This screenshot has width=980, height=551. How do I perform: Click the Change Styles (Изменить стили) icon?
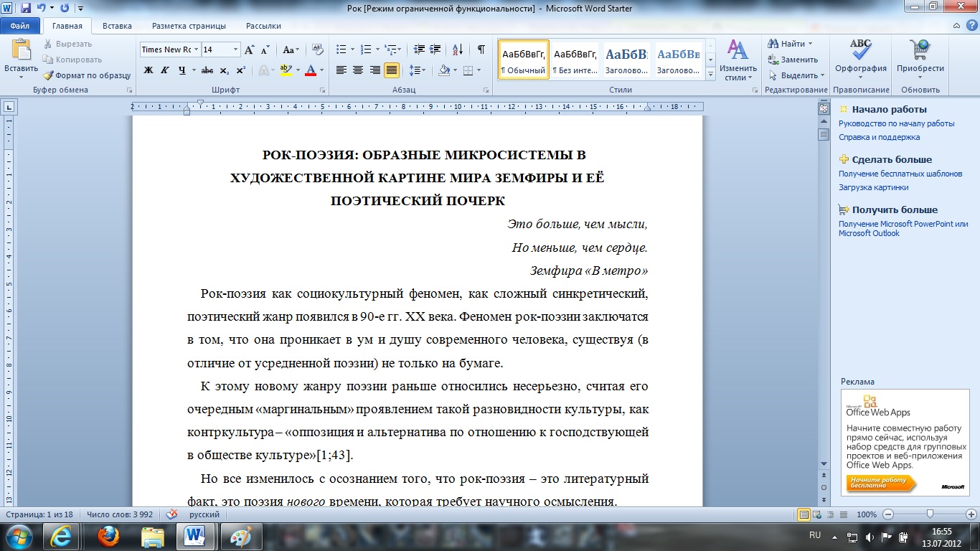point(737,51)
